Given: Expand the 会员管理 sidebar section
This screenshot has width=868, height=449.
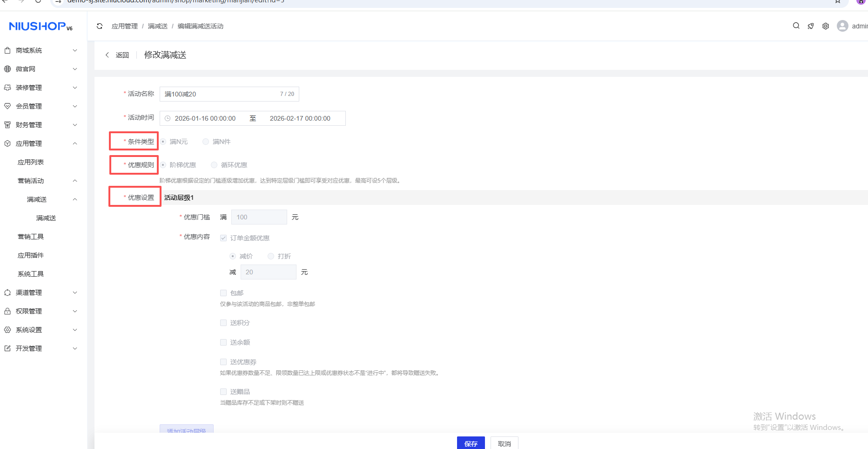Looking at the screenshot, I should point(40,106).
